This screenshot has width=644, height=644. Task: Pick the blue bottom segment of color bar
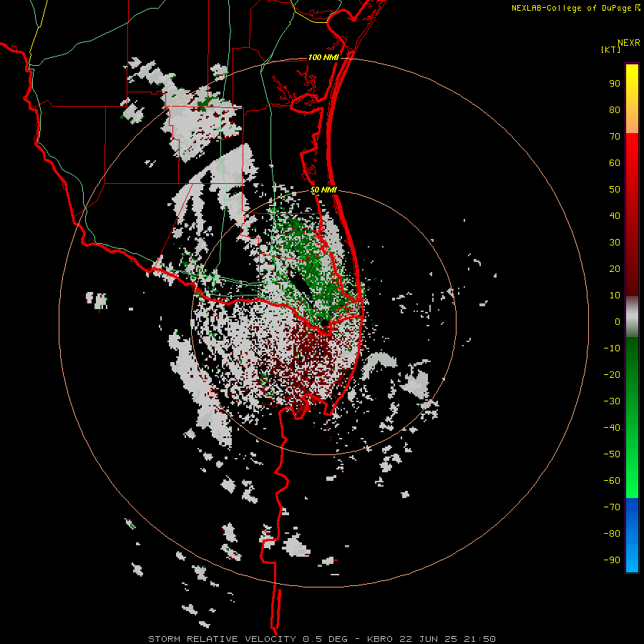tap(632, 535)
